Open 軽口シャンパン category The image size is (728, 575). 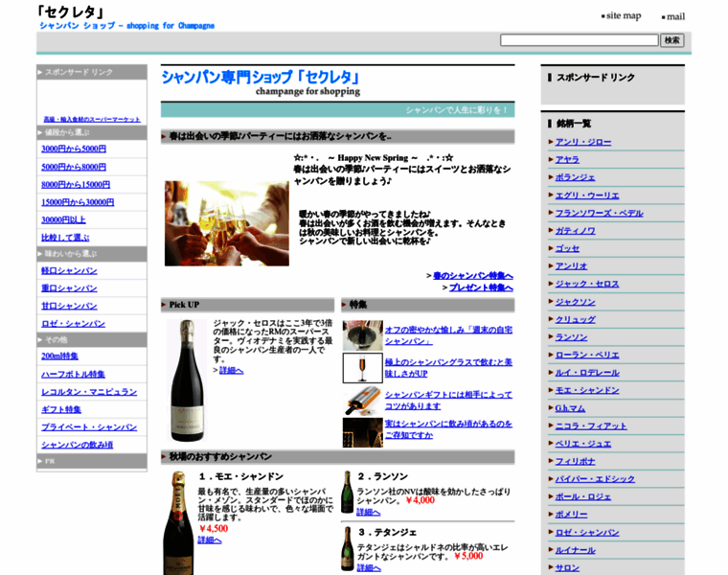pos(69,270)
